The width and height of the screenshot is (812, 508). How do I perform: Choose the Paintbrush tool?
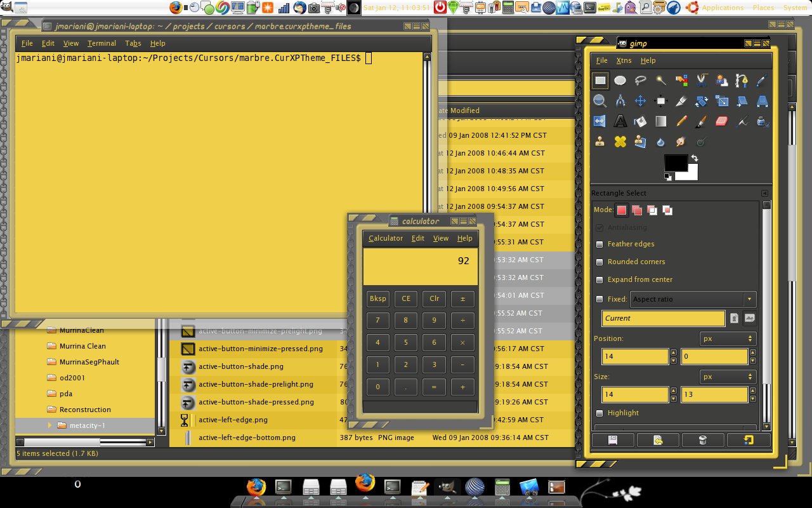coord(702,121)
